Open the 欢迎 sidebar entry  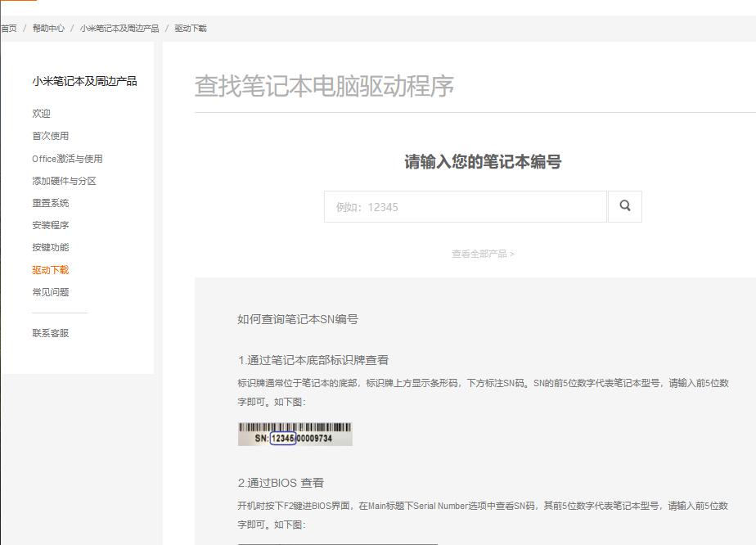41,114
